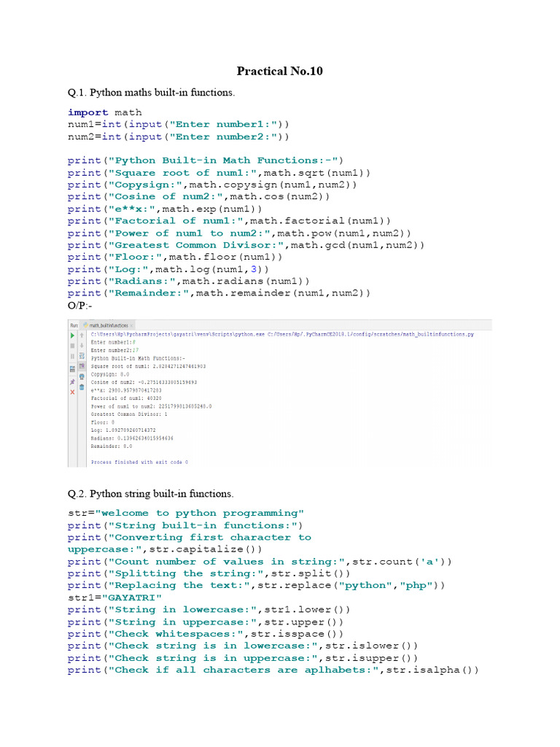
Task: Click the Pause Output icon
Action: coord(72,356)
